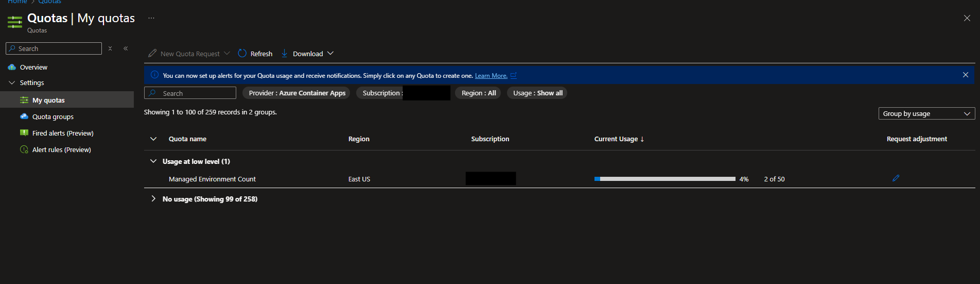
Task: Open Fired alerts (Preview)
Action: [63, 133]
